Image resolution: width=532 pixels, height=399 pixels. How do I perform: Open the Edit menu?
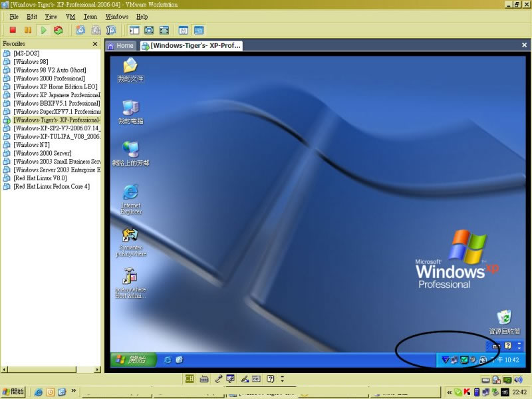pos(32,17)
